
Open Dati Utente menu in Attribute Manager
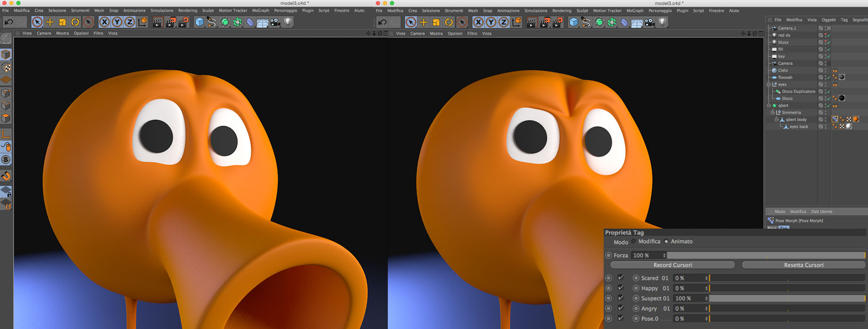(x=821, y=212)
